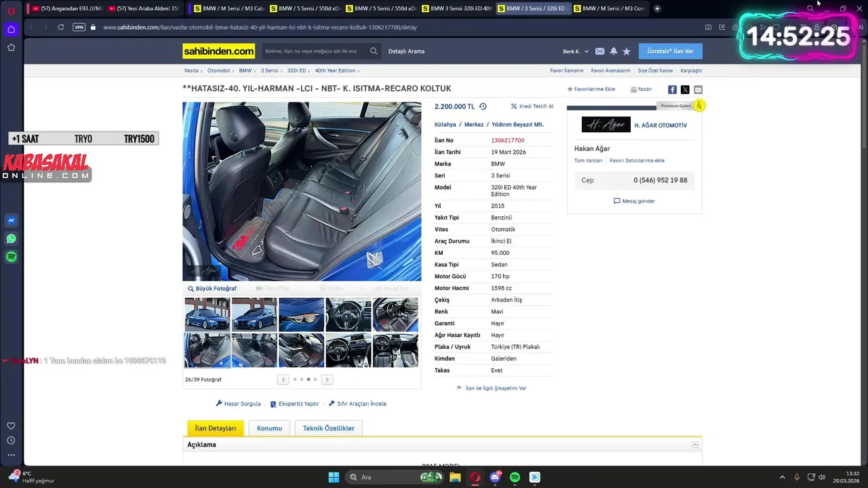Switch to 'Angaradan E93' YouTube tab

coord(68,9)
